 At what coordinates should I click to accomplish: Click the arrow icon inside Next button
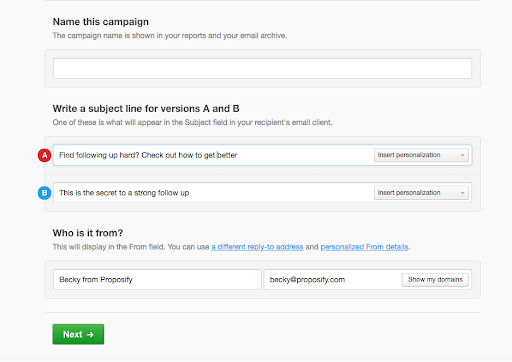click(90, 334)
